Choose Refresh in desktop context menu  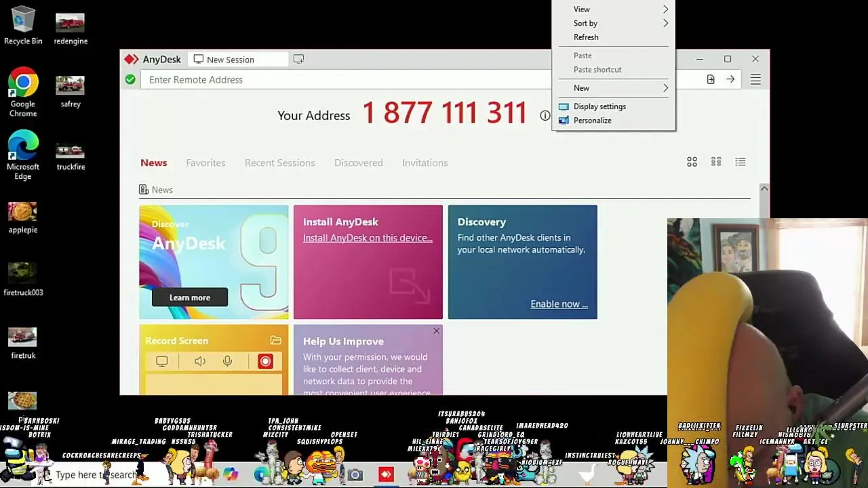614,37
